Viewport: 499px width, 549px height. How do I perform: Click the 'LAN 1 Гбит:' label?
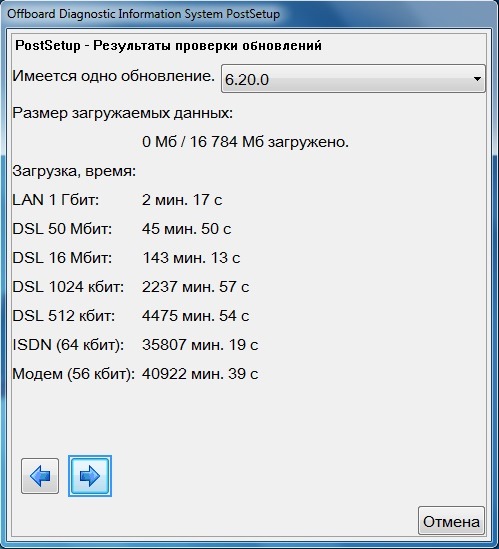(x=56, y=200)
